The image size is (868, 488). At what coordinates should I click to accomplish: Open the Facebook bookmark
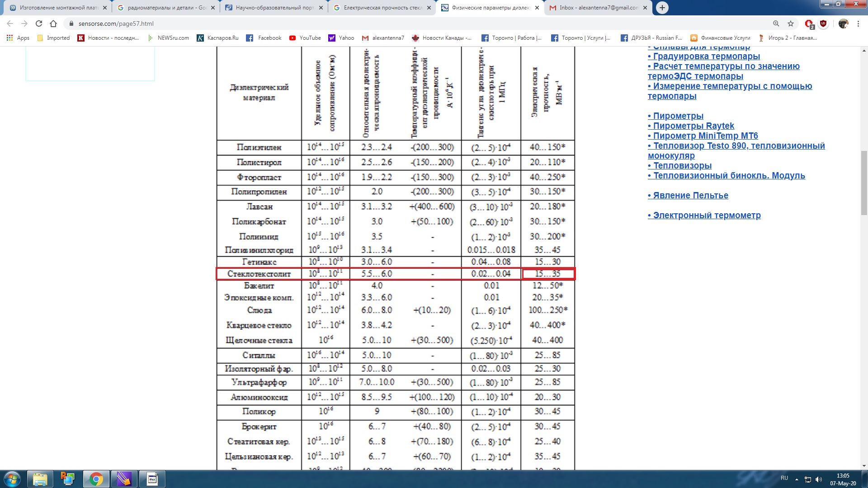click(x=264, y=38)
